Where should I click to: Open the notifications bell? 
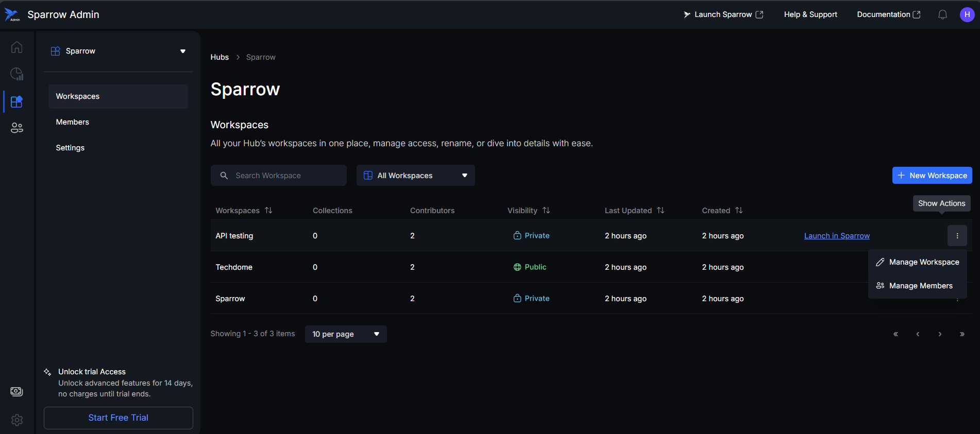942,14
